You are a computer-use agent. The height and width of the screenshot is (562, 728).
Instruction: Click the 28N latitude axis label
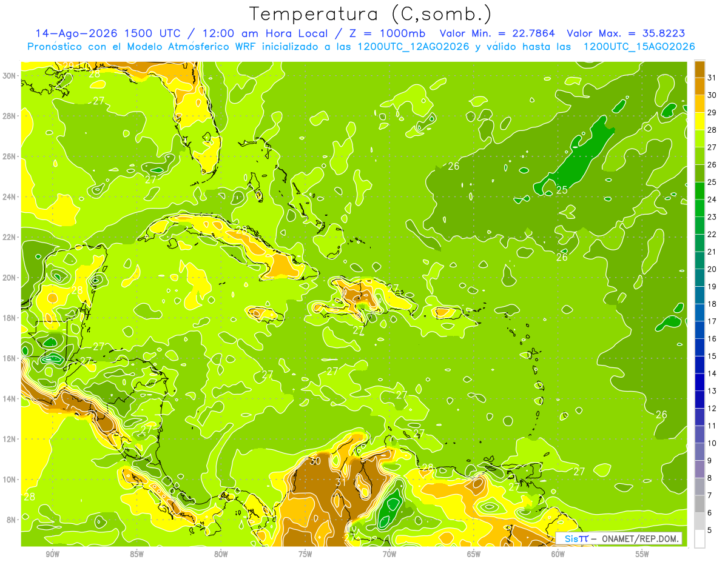click(10, 116)
